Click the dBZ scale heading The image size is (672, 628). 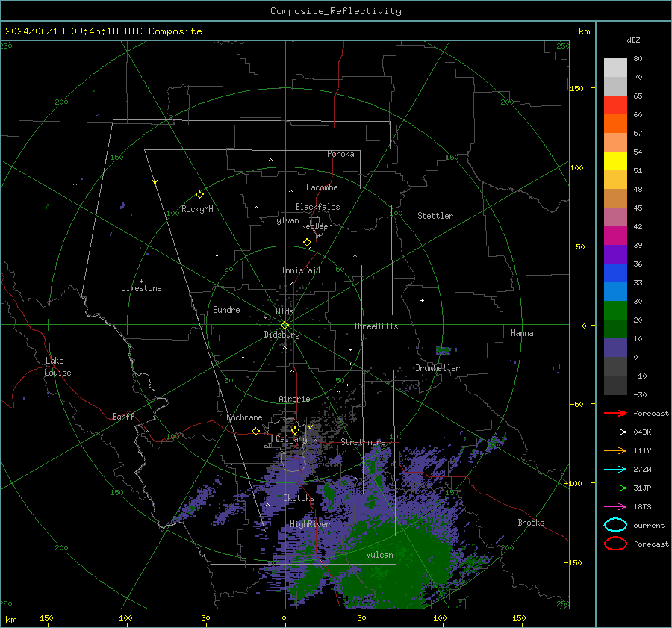[633, 40]
